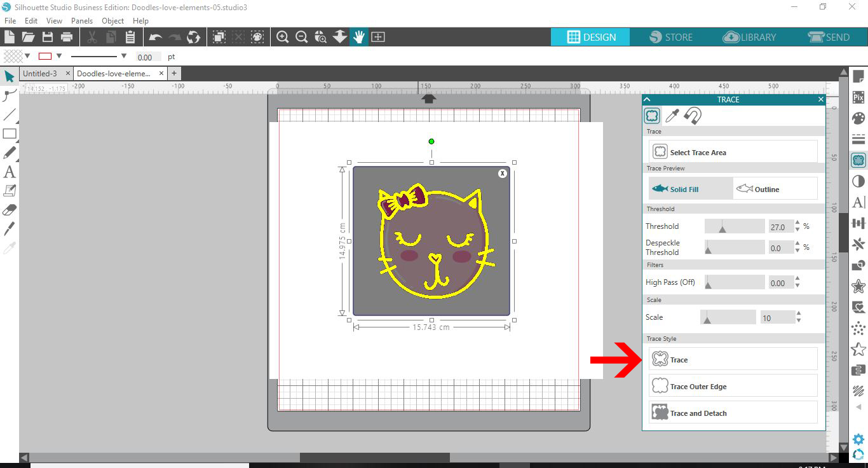The width and height of the screenshot is (868, 468).
Task: Open the Edit menu
Action: pos(31,21)
